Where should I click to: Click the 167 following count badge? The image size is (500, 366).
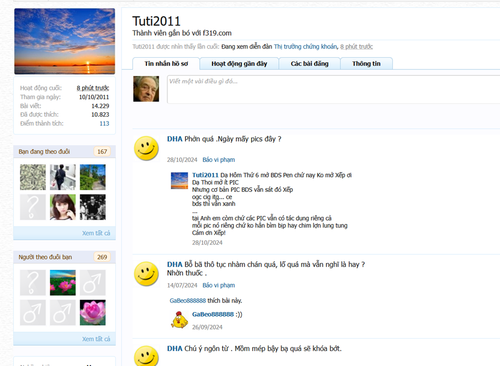coord(102,152)
